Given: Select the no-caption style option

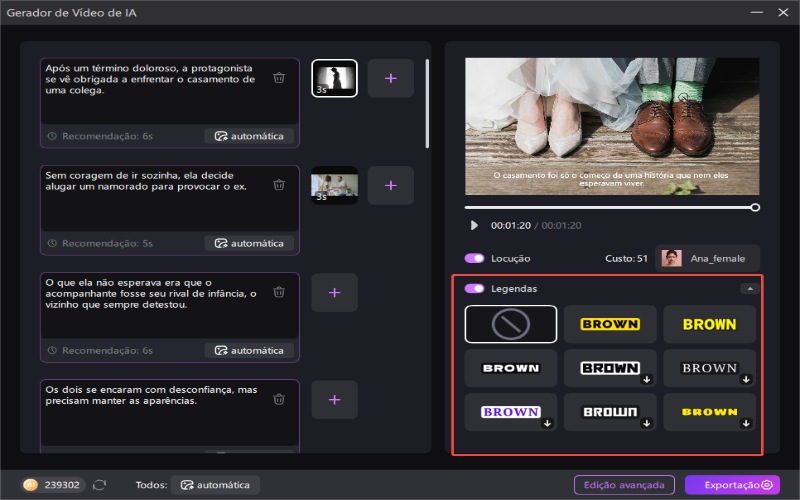Looking at the screenshot, I should point(511,324).
